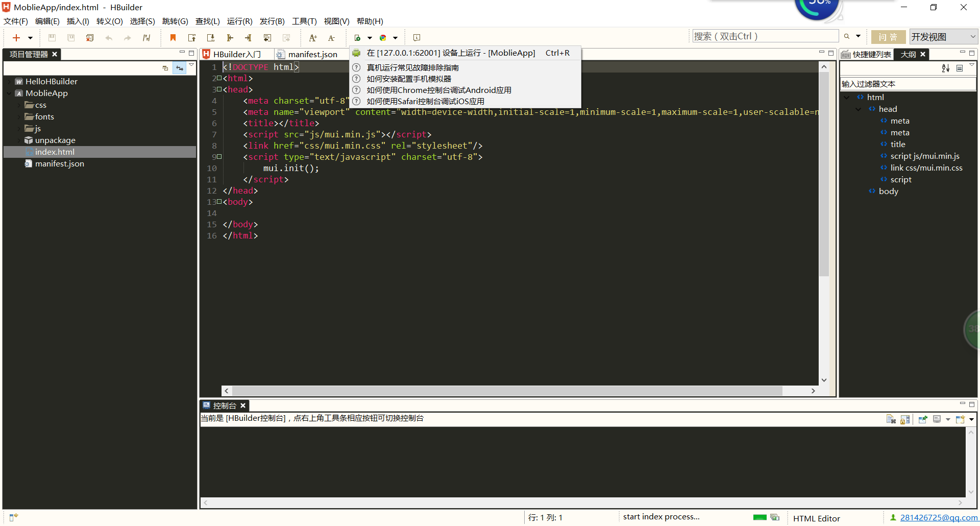Viewport: 980px width, 526px height.
Task: Select the css folder
Action: pyautogui.click(x=41, y=105)
